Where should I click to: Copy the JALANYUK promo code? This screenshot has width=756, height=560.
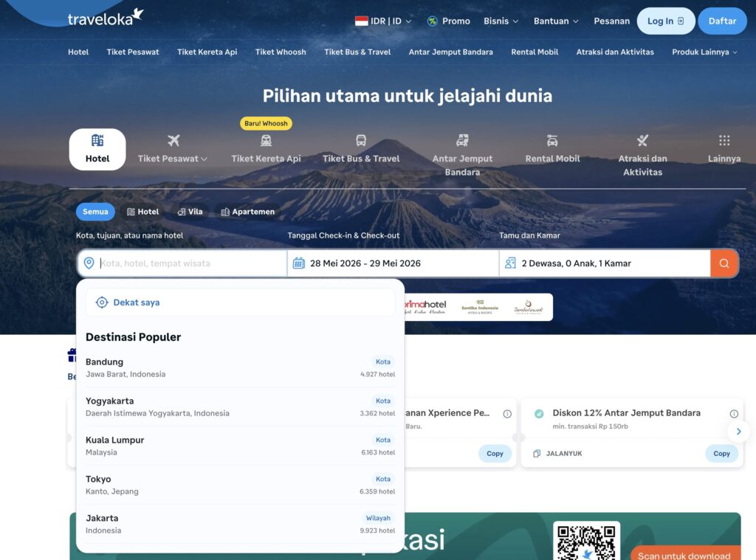721,454
